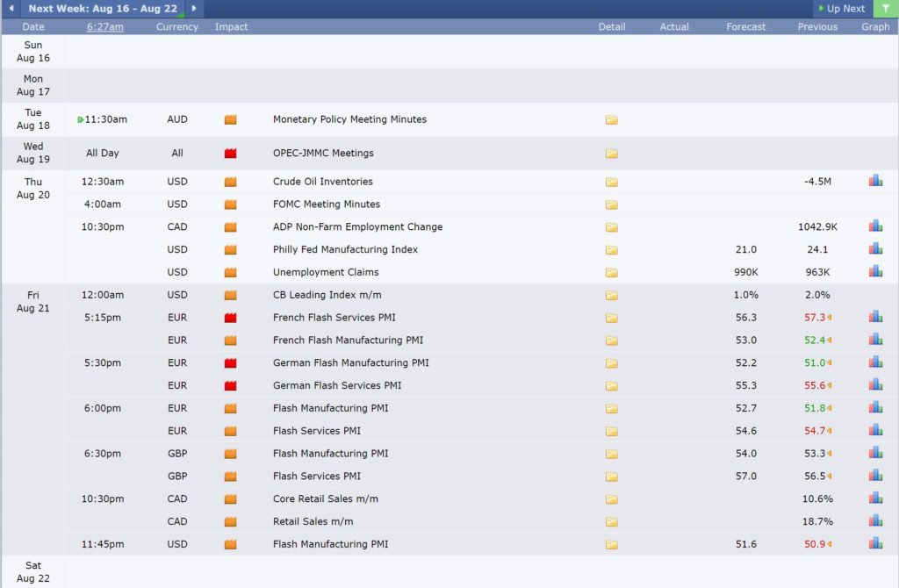Click red impact icon for German Flash Services PMI
The height and width of the screenshot is (588, 899).
pyautogui.click(x=231, y=385)
